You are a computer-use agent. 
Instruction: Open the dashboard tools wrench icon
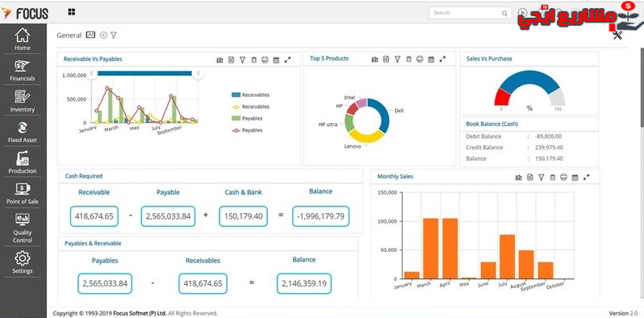click(x=617, y=36)
